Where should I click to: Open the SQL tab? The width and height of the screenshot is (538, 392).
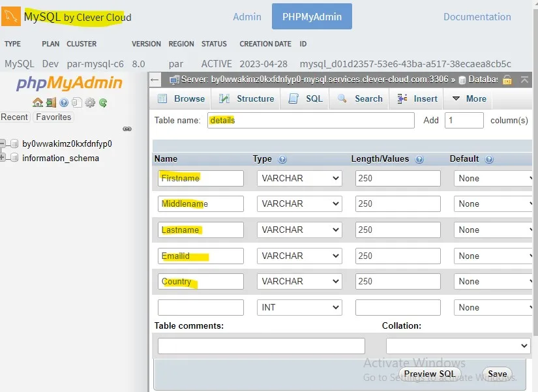[x=305, y=99]
